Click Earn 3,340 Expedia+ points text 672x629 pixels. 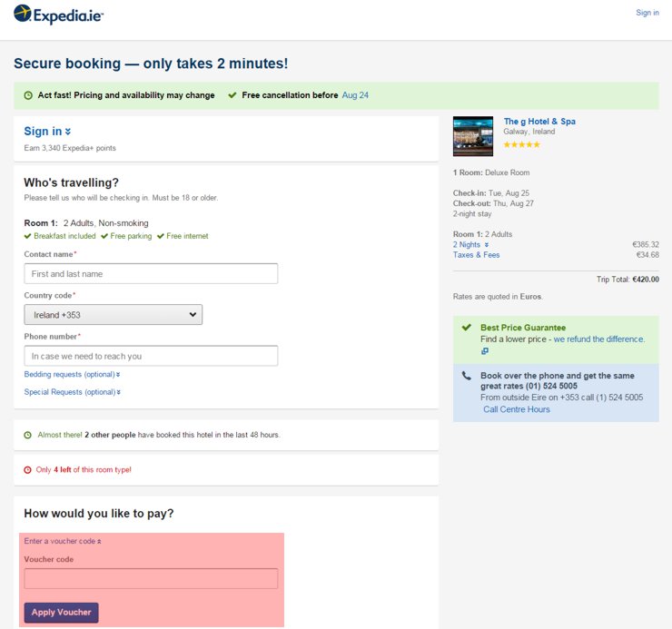pos(70,148)
